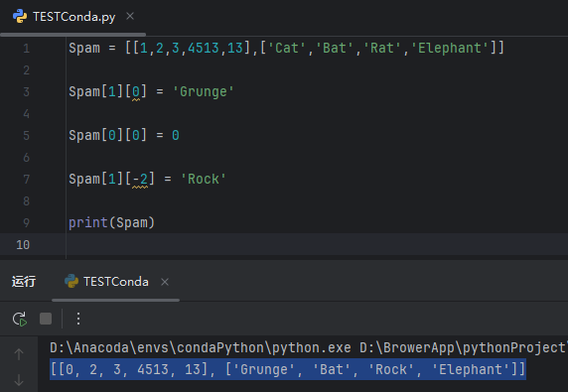
Task: Close the TESTConda run tab
Action: tap(165, 282)
